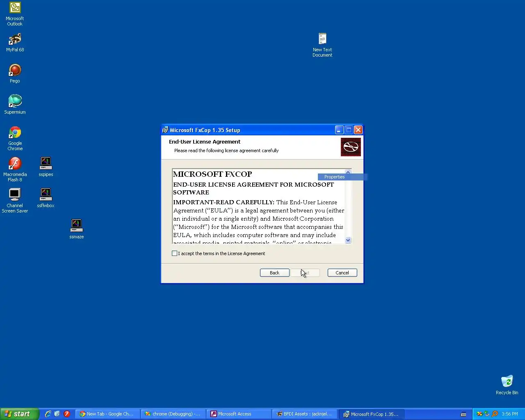Click the magnifier system tray icon
Viewport: 525px width, 420px height.
(495, 414)
